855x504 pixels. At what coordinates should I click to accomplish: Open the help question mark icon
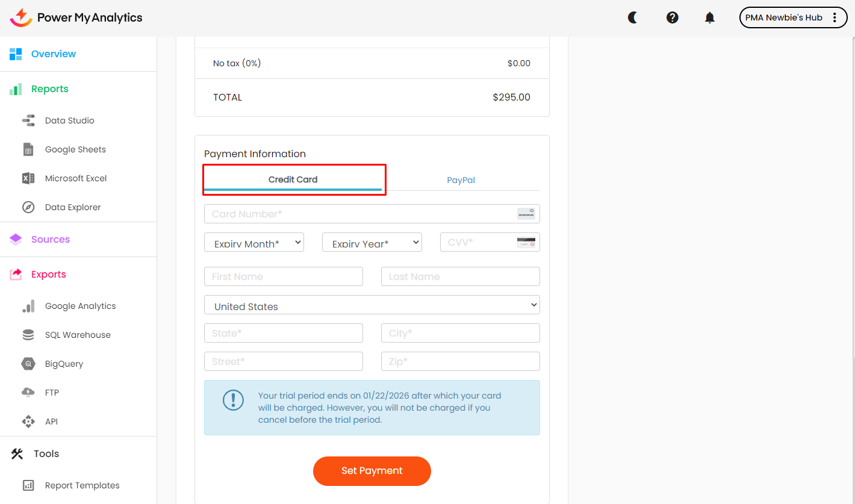673,17
